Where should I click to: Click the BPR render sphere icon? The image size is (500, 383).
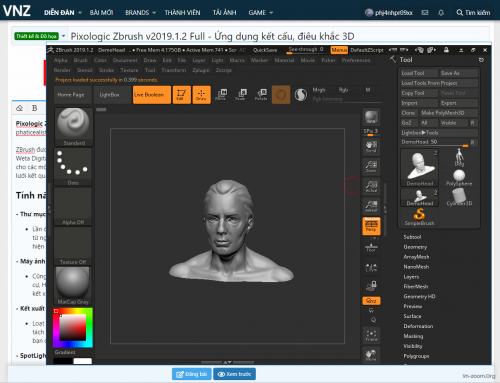(371, 117)
